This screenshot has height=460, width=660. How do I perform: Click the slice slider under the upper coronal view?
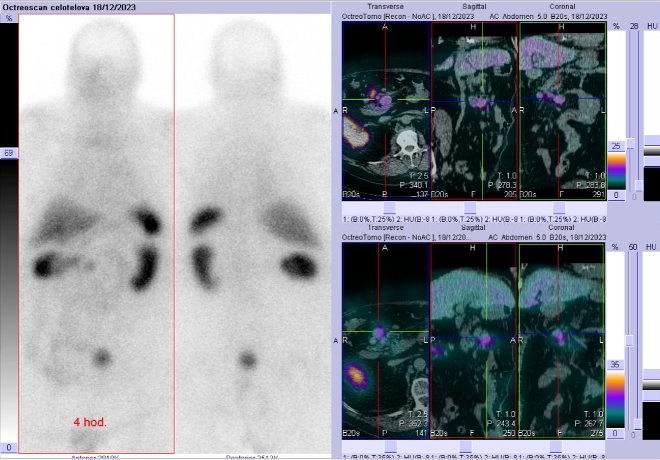point(559,207)
